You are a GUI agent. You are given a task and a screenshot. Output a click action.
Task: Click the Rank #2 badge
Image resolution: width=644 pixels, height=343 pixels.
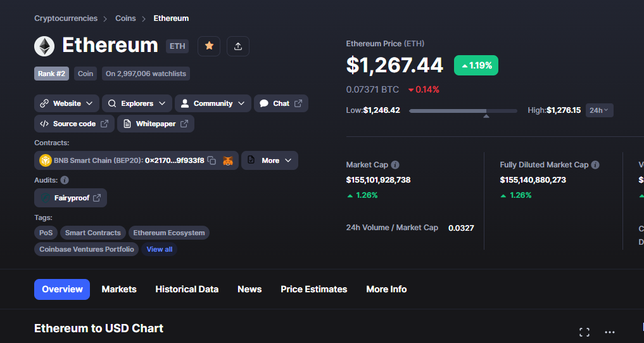(51, 74)
